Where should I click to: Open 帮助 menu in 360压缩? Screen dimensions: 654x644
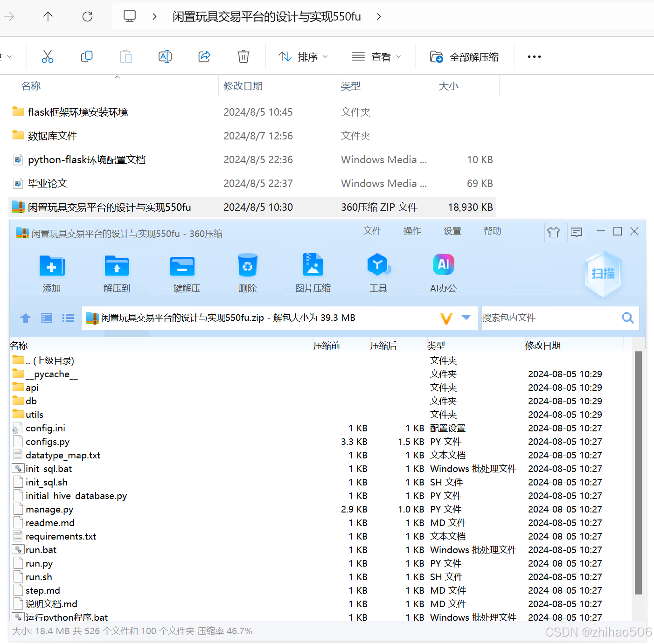493,231
